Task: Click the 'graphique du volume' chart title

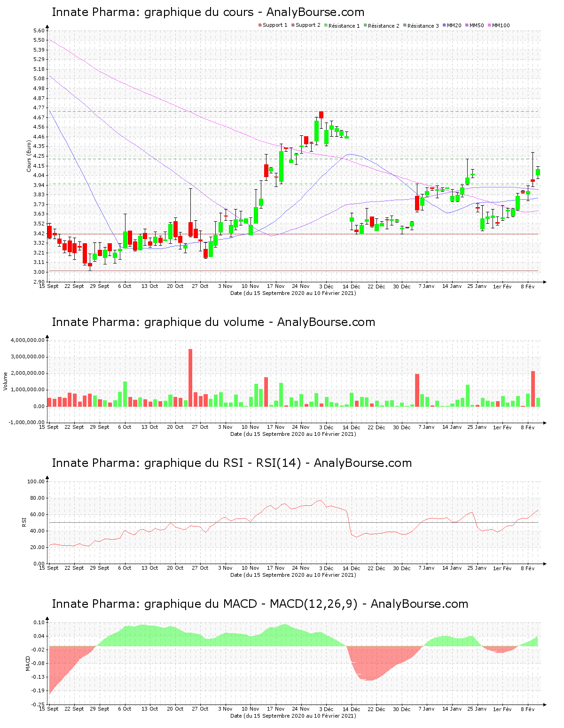Action: pos(213,322)
